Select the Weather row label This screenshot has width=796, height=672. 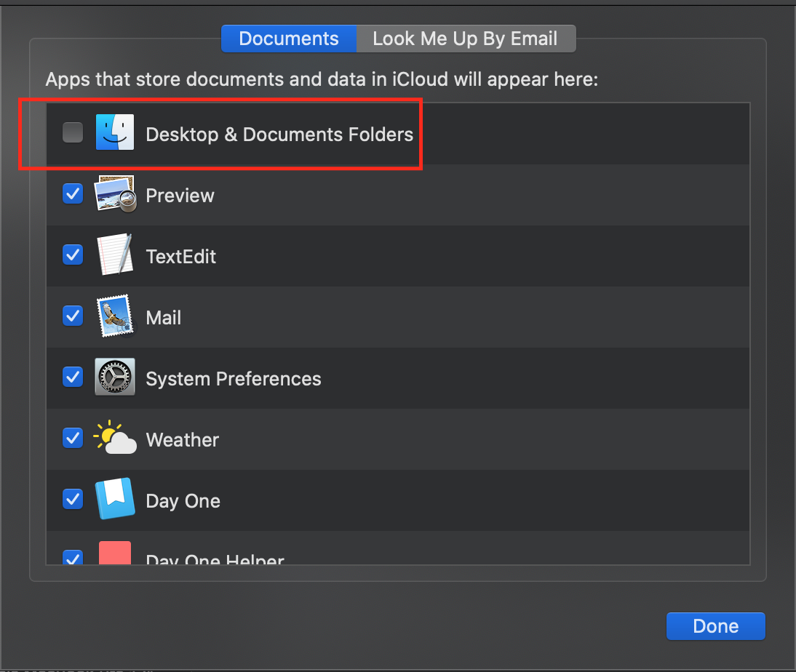[182, 440]
